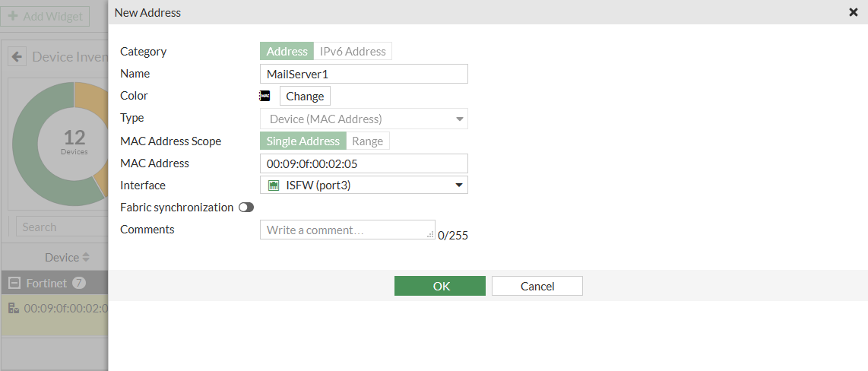
Task: Click the ISFW port interface icon
Action: [274, 185]
